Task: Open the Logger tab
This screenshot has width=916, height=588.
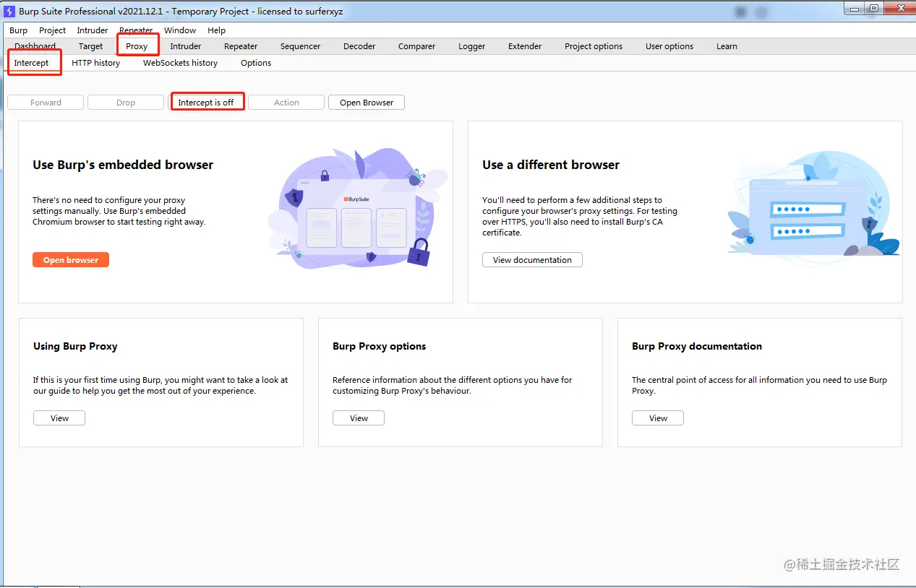Action: [471, 46]
